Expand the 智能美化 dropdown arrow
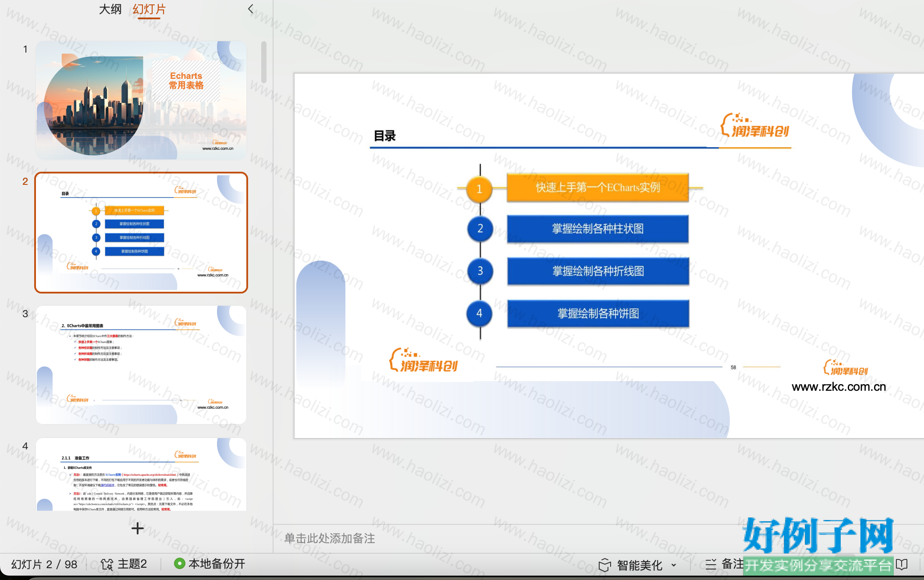Viewport: 924px width, 580px height. (674, 565)
